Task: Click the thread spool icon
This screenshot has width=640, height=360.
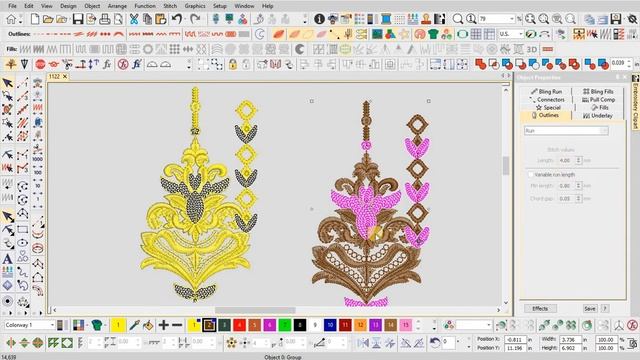Action: (386, 19)
